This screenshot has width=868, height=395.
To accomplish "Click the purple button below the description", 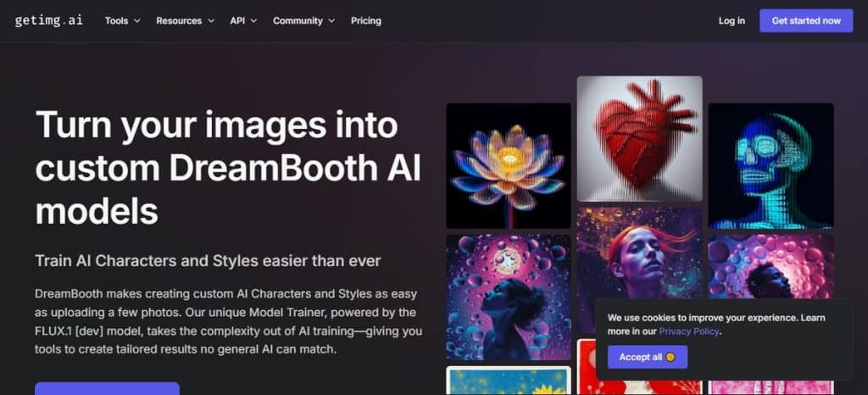I will (108, 388).
